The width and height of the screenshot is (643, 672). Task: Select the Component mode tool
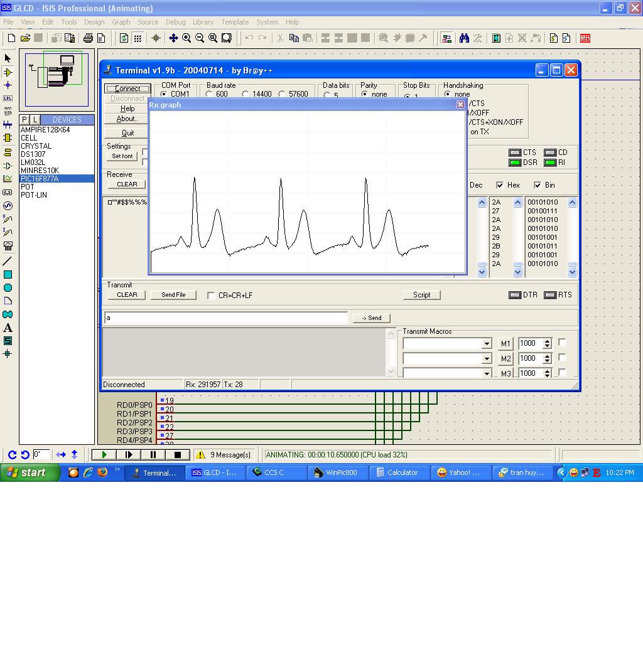coord(8,72)
